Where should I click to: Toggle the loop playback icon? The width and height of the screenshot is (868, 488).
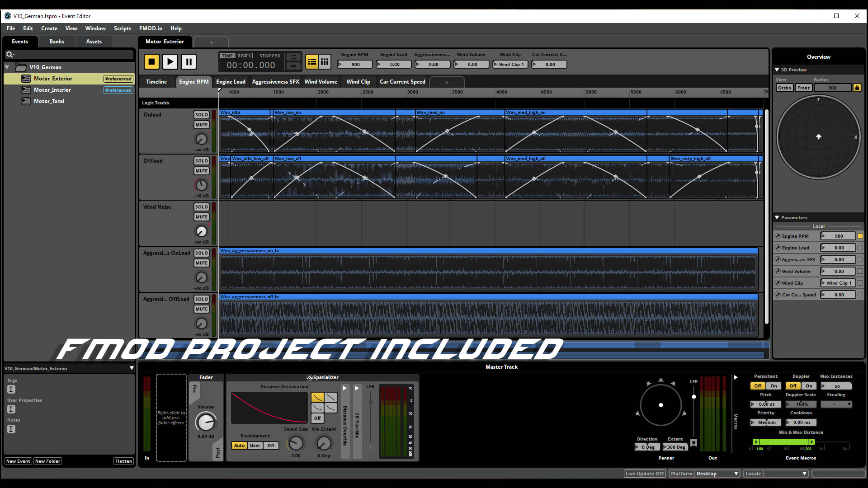pos(293,57)
